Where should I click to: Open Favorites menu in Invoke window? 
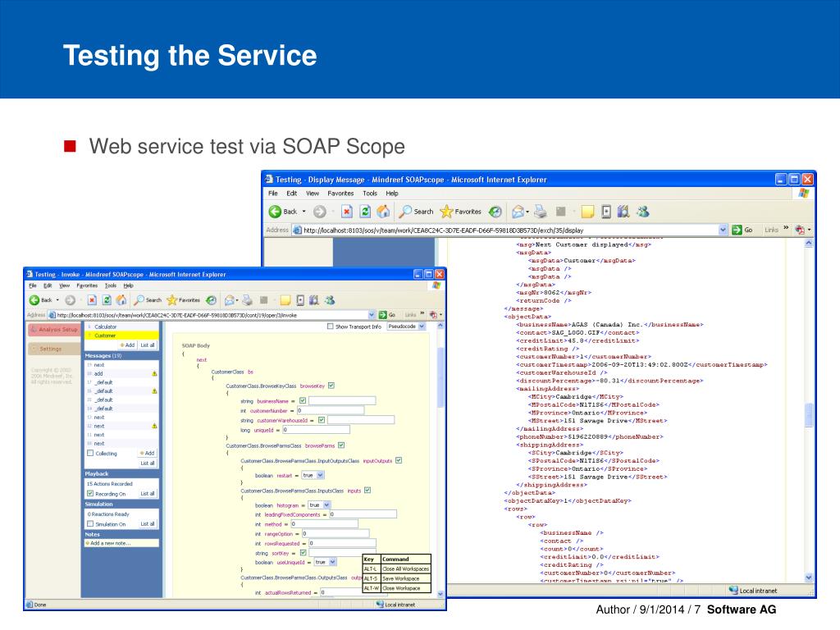click(87, 285)
